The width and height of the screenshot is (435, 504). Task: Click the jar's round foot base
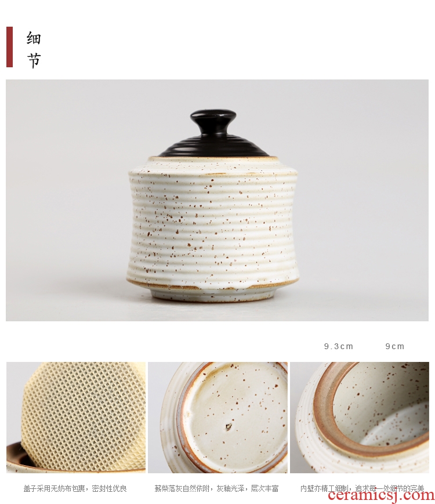213,294
